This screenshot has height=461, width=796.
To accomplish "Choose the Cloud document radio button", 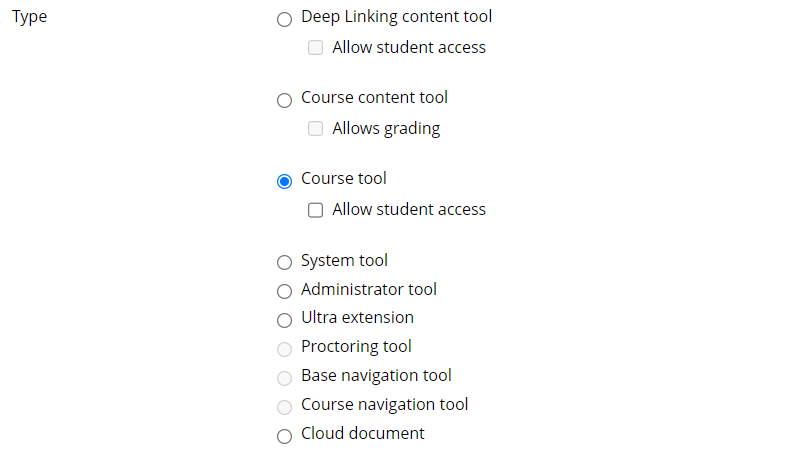I will [x=284, y=436].
